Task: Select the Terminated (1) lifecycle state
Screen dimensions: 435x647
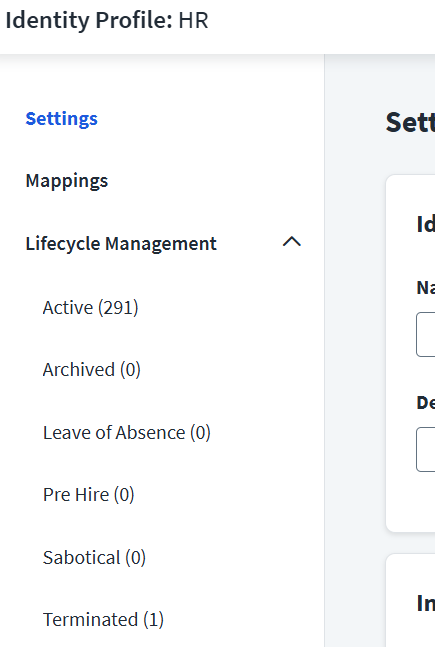Action: pyautogui.click(x=103, y=620)
